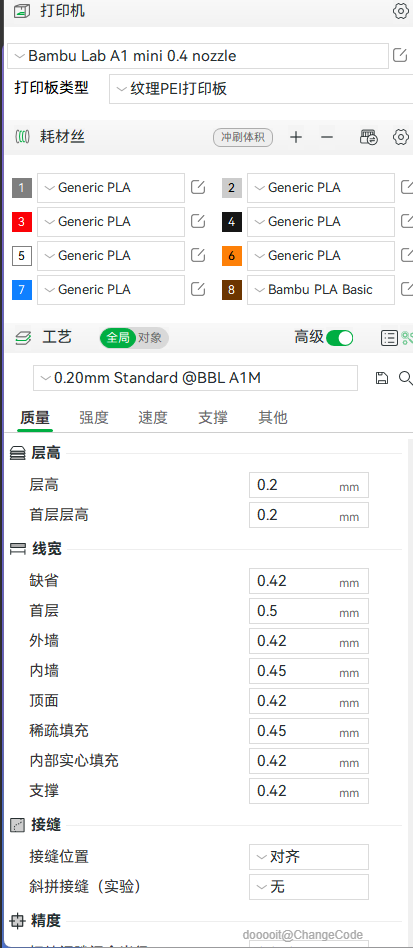Switch to the 支撑 tab
The width and height of the screenshot is (413, 948).
point(213,418)
